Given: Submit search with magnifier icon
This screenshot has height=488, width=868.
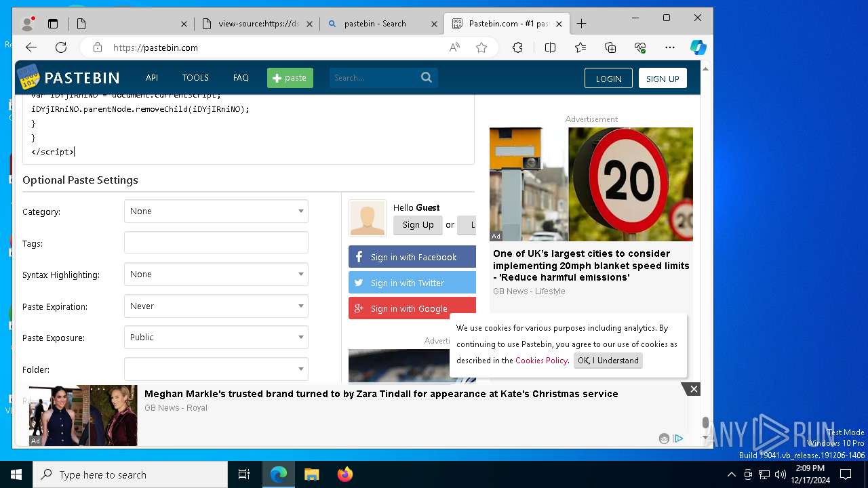Looking at the screenshot, I should [x=427, y=77].
